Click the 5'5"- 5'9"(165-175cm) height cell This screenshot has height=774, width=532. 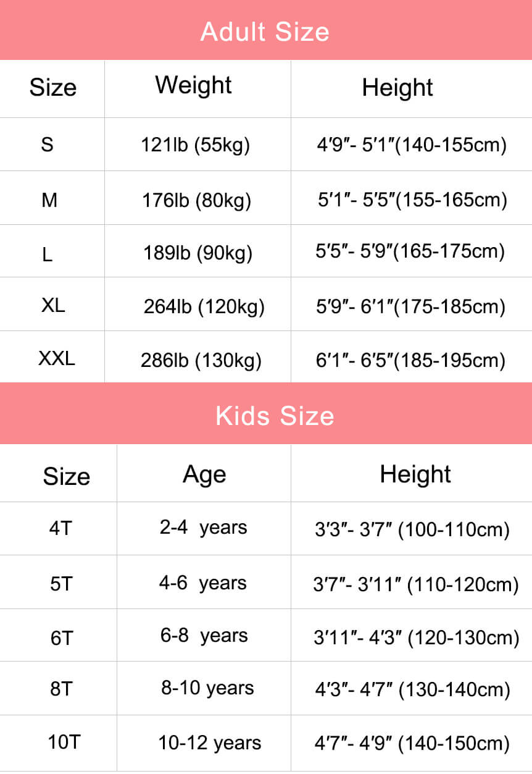410,252
